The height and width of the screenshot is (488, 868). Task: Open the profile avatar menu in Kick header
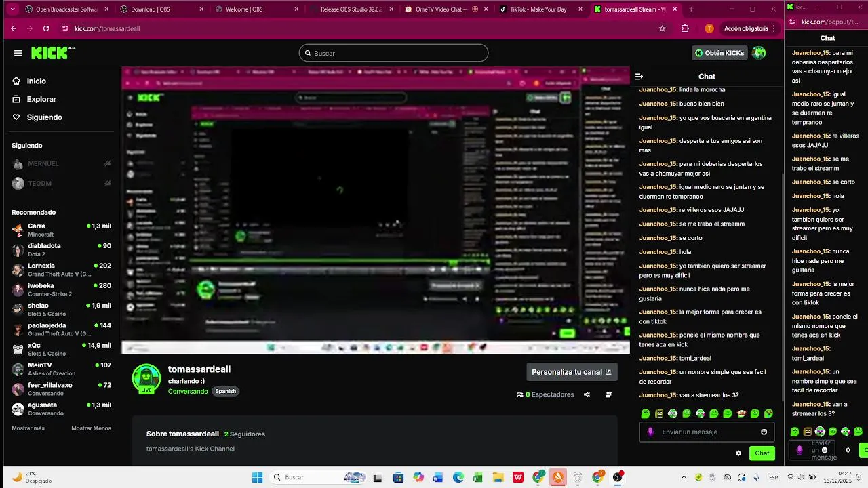(x=759, y=53)
